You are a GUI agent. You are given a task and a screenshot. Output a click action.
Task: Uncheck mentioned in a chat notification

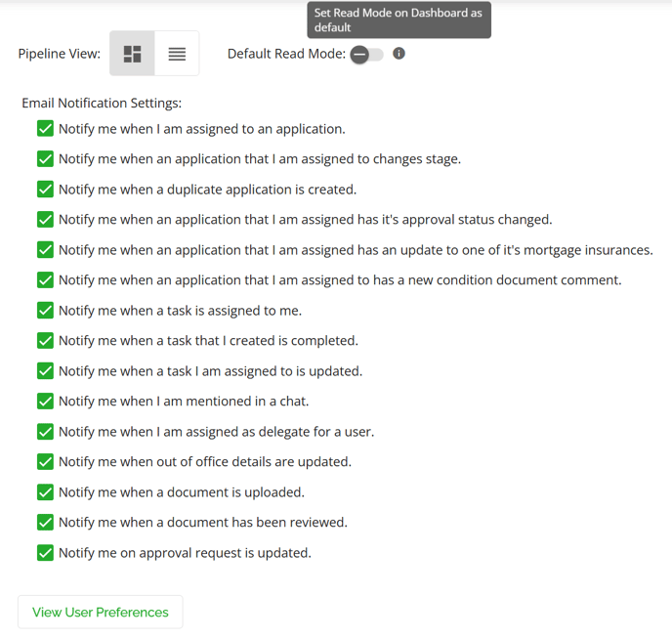[x=46, y=401]
